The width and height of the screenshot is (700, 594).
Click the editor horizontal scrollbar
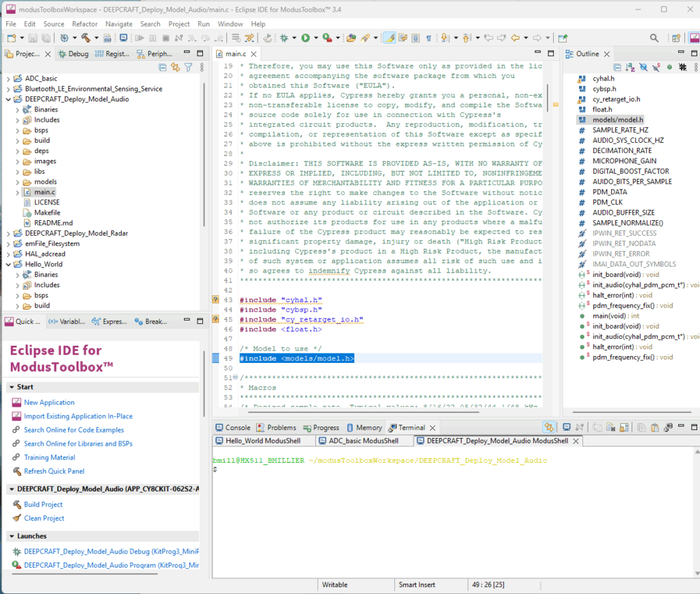click(364, 412)
